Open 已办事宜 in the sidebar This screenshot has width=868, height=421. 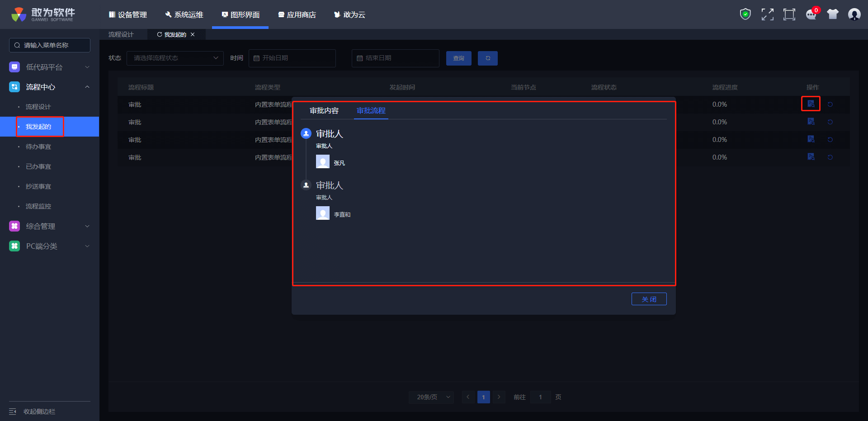(38, 166)
